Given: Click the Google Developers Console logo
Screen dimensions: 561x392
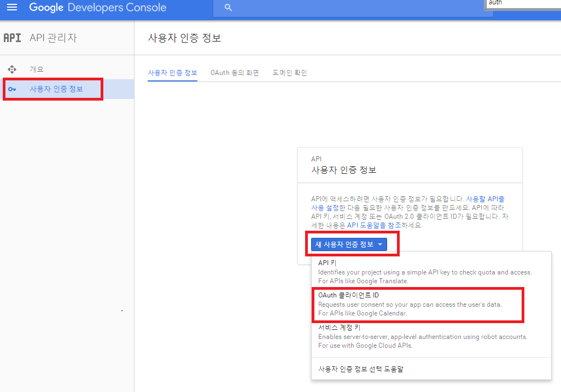Looking at the screenshot, I should 97,8.
